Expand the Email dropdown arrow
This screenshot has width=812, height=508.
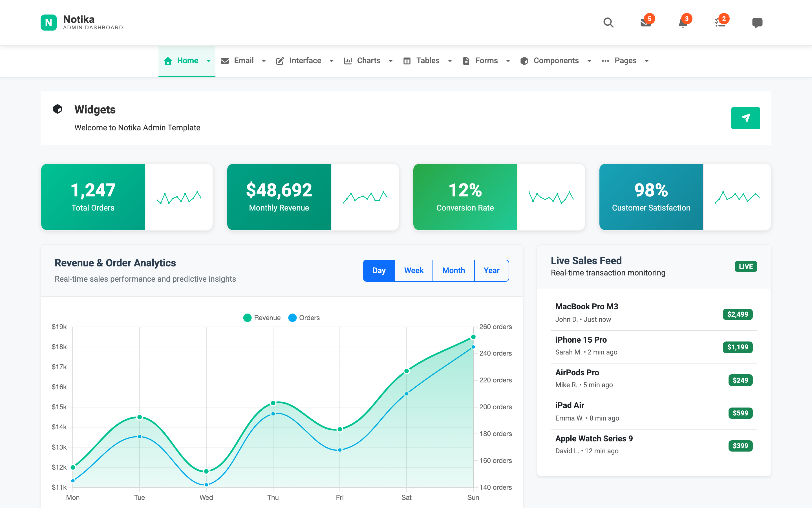click(x=264, y=61)
